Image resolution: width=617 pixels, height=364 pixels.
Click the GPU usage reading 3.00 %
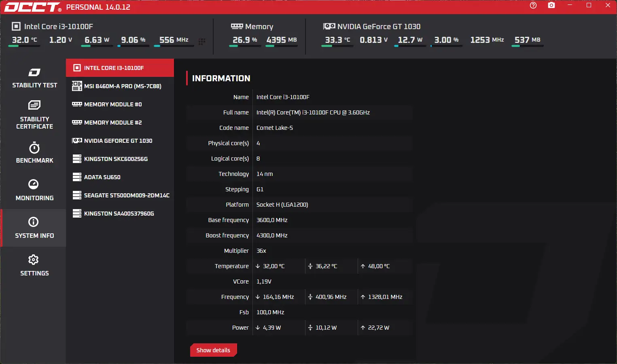tap(446, 40)
